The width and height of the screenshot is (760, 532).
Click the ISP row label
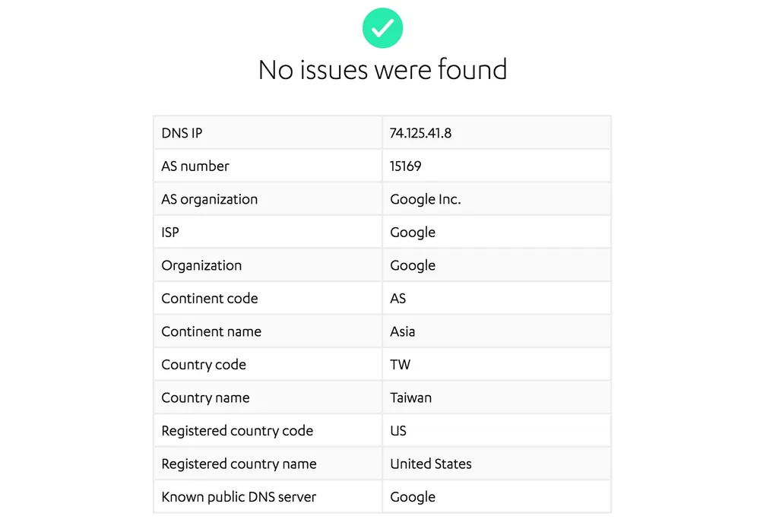point(170,233)
